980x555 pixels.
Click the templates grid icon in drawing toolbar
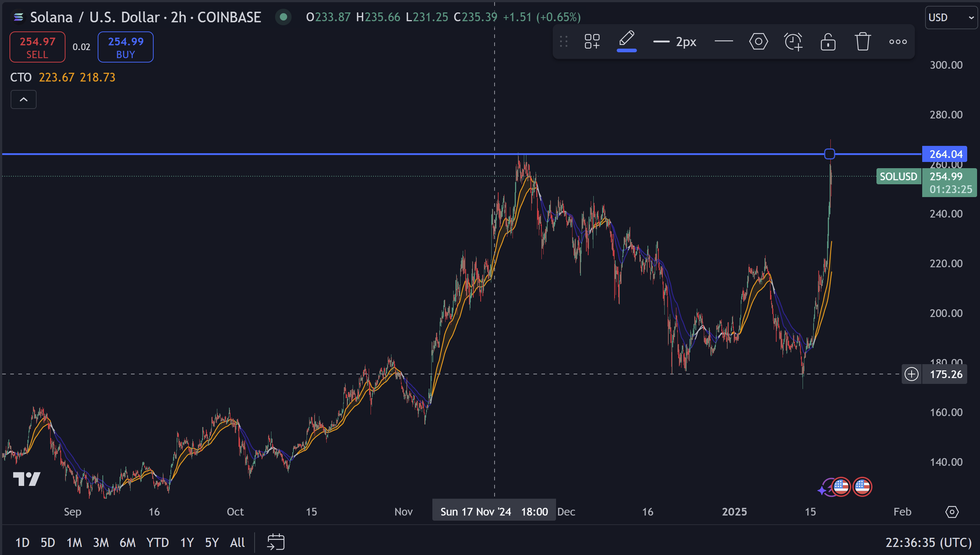point(592,42)
